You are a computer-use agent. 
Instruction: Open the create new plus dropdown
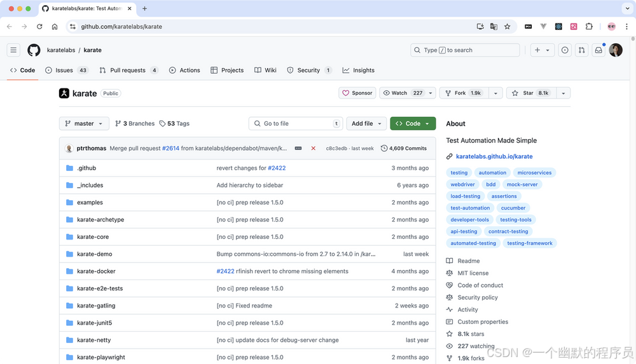click(543, 50)
